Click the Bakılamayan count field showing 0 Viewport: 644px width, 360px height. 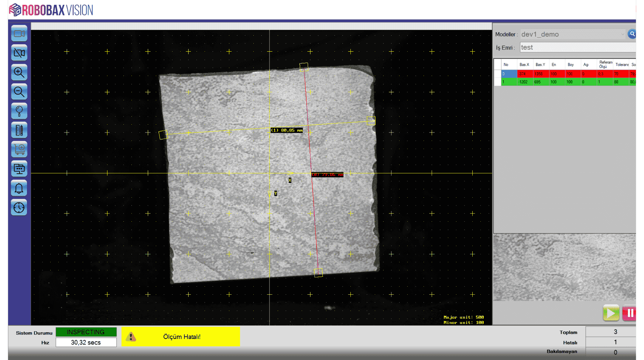click(x=611, y=352)
